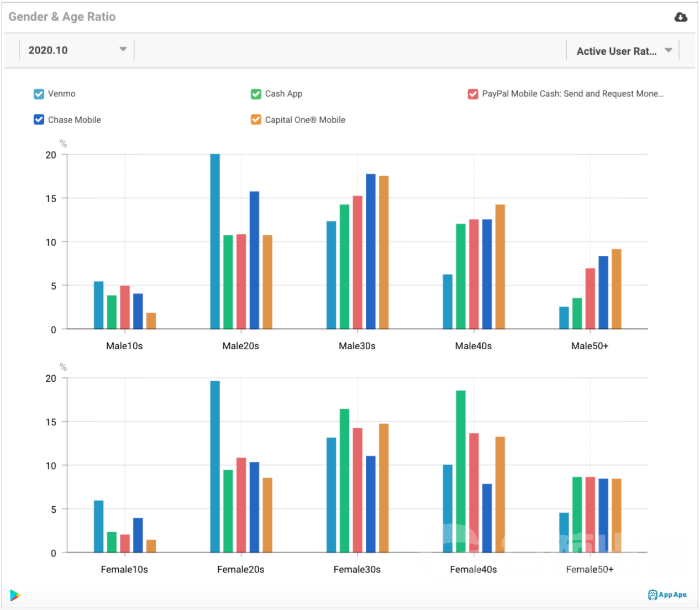Click the Gender & Age Ratio title
This screenshot has height=610, width=700.
tap(62, 17)
